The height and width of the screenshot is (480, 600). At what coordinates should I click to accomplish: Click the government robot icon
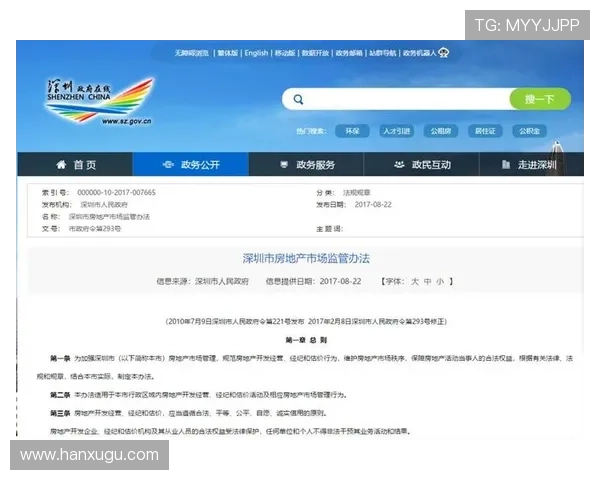click(x=443, y=53)
